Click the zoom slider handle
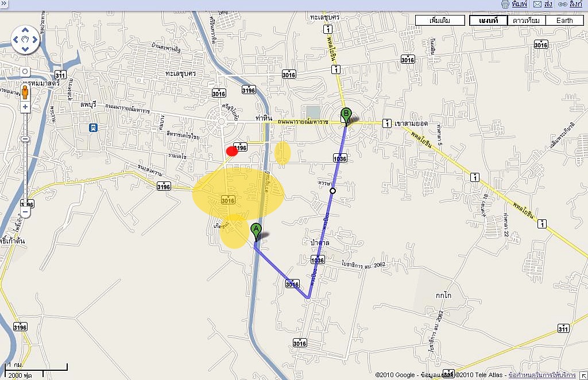Image resolution: width=588 pixels, height=380 pixels. [25, 139]
